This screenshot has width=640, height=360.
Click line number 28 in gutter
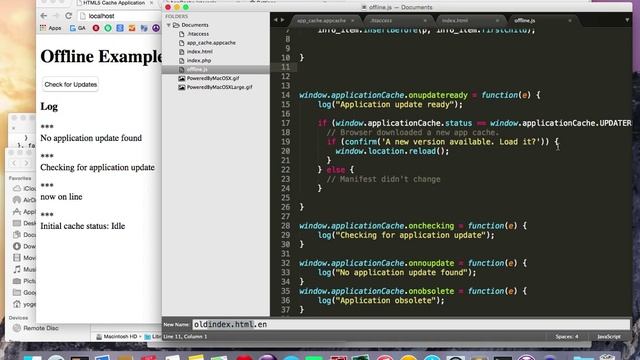coord(285,226)
